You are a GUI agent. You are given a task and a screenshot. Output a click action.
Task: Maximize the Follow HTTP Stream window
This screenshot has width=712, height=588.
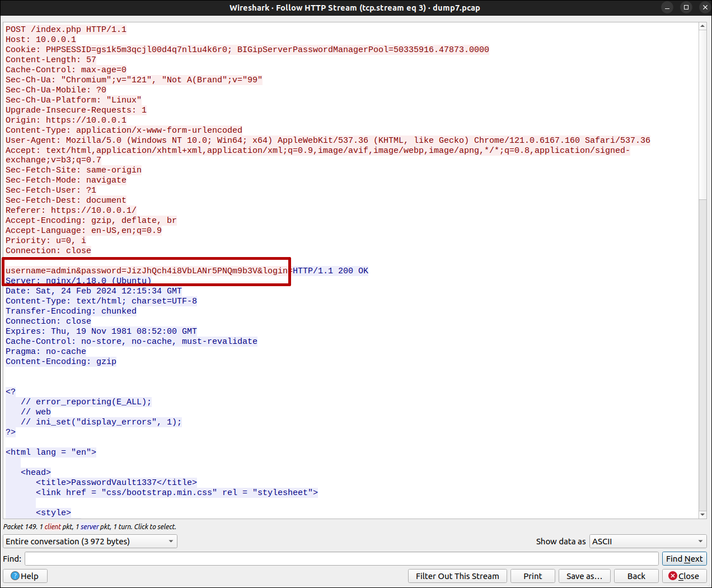pos(686,7)
